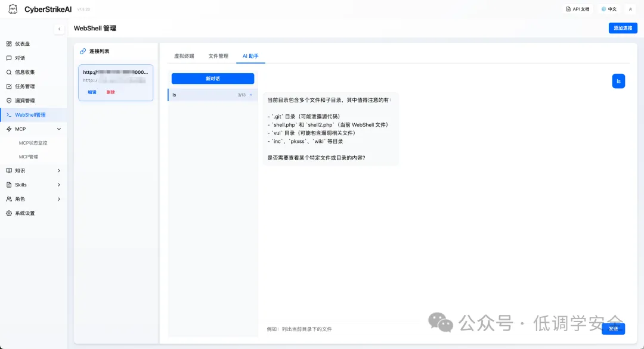
Task: Click the v1.3.20 version label
Action: tap(84, 9)
